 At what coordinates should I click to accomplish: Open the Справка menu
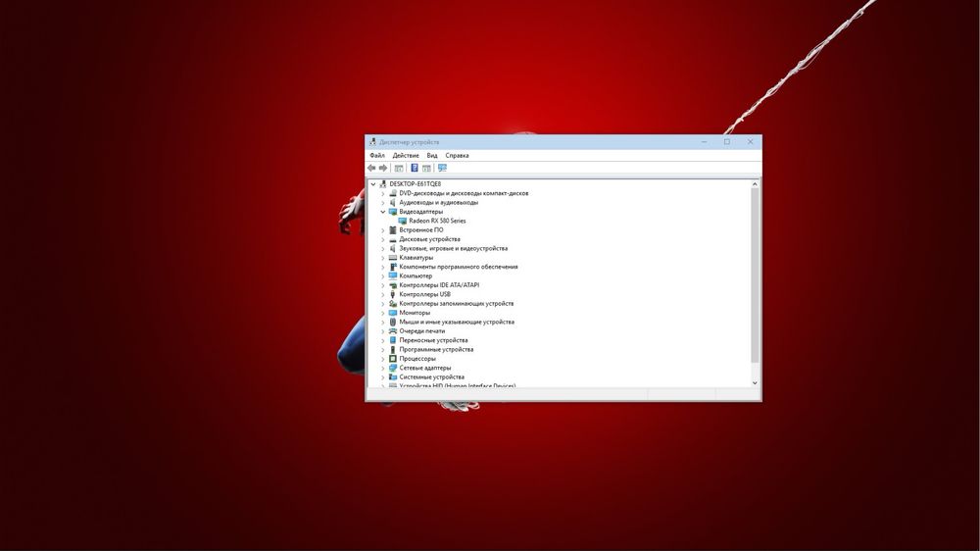[x=457, y=155]
